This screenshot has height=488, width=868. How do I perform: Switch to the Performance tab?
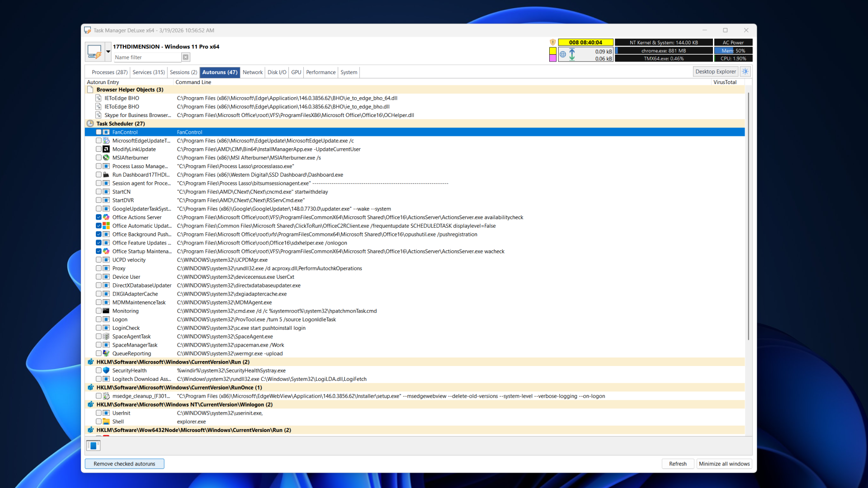coord(321,72)
